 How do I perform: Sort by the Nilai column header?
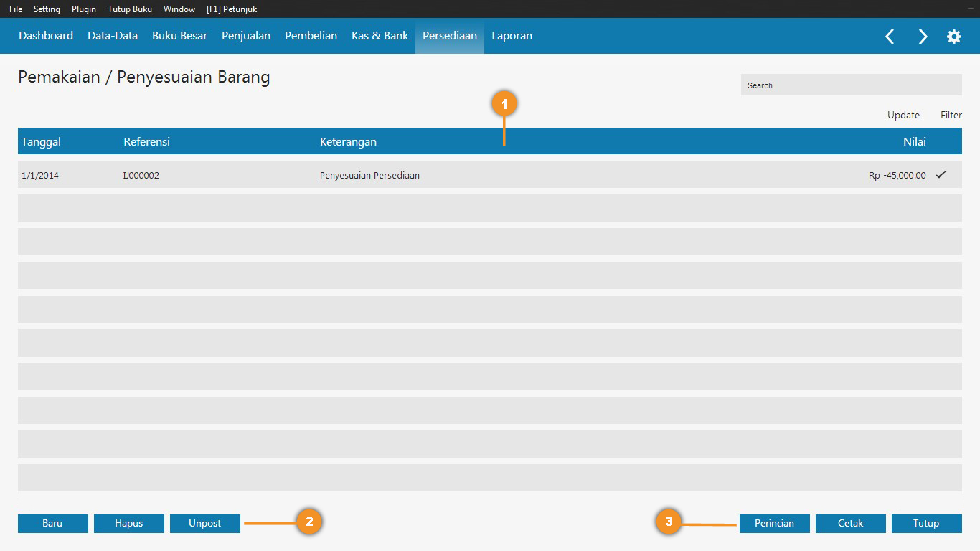click(915, 141)
